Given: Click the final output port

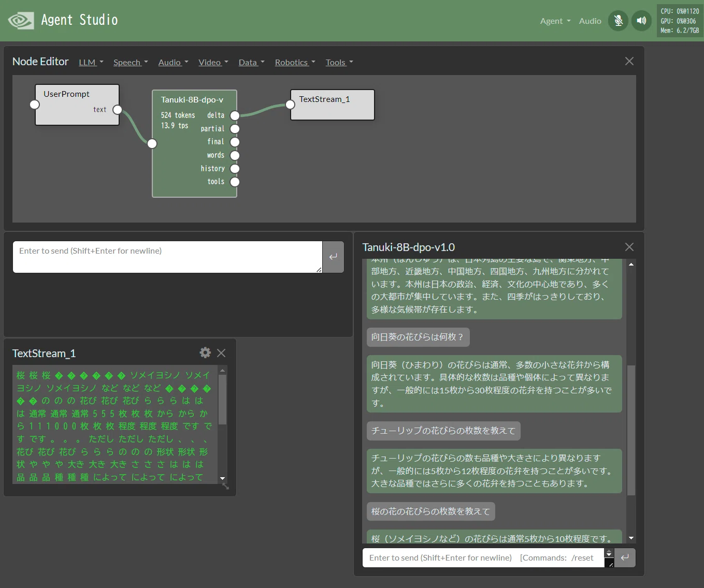Looking at the screenshot, I should [x=235, y=142].
